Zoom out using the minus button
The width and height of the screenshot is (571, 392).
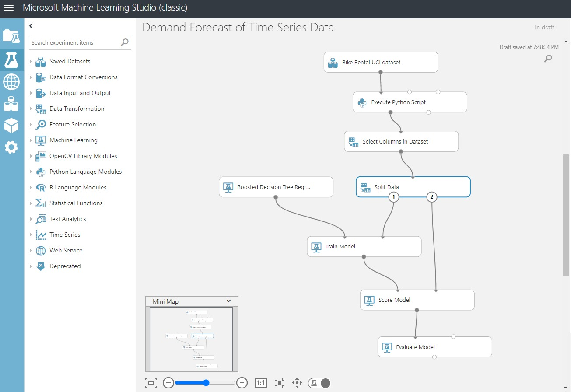click(168, 382)
